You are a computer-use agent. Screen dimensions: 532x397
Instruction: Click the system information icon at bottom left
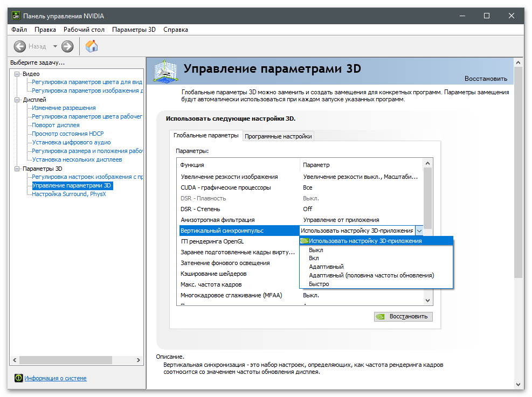(18, 378)
